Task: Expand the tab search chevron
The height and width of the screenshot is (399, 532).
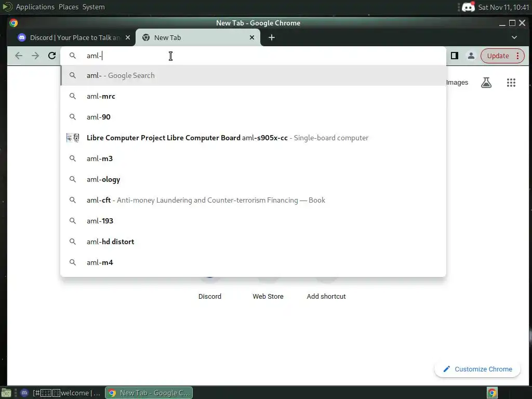Action: pos(514,37)
